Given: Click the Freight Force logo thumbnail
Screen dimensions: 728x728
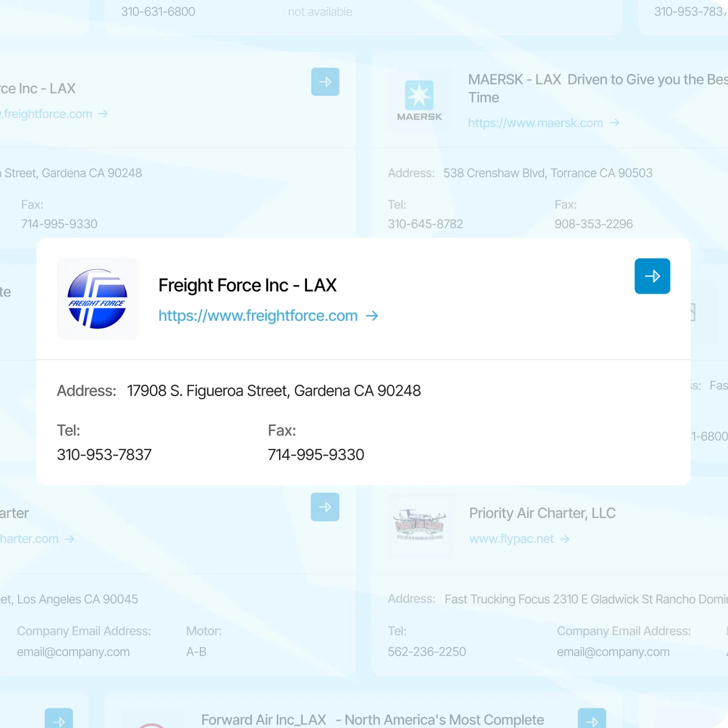Looking at the screenshot, I should pos(97,299).
